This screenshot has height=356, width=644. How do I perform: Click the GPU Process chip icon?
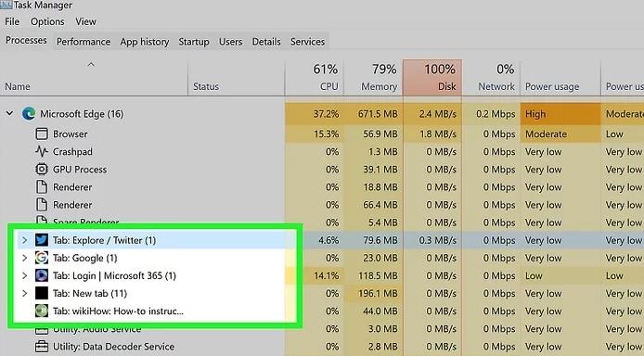pos(42,169)
